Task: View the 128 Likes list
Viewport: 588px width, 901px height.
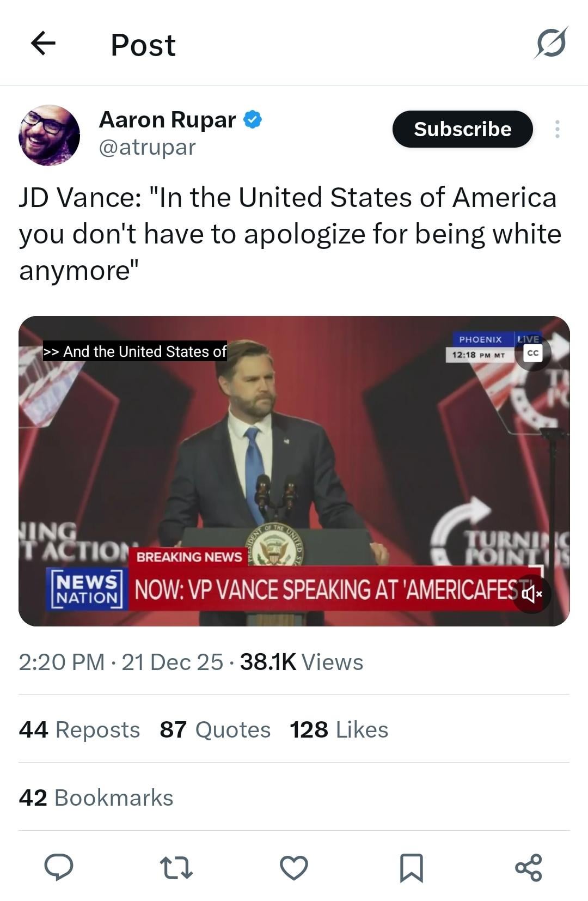Action: (339, 729)
